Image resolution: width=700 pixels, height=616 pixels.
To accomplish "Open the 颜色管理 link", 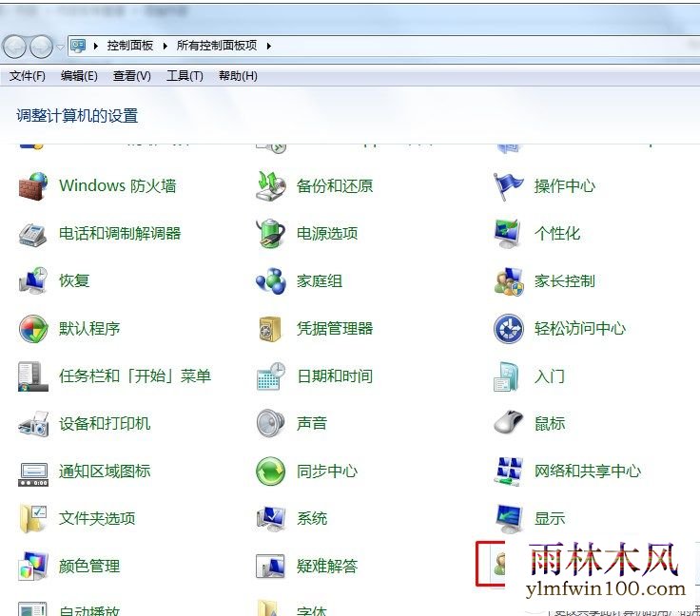I will pos(89,566).
